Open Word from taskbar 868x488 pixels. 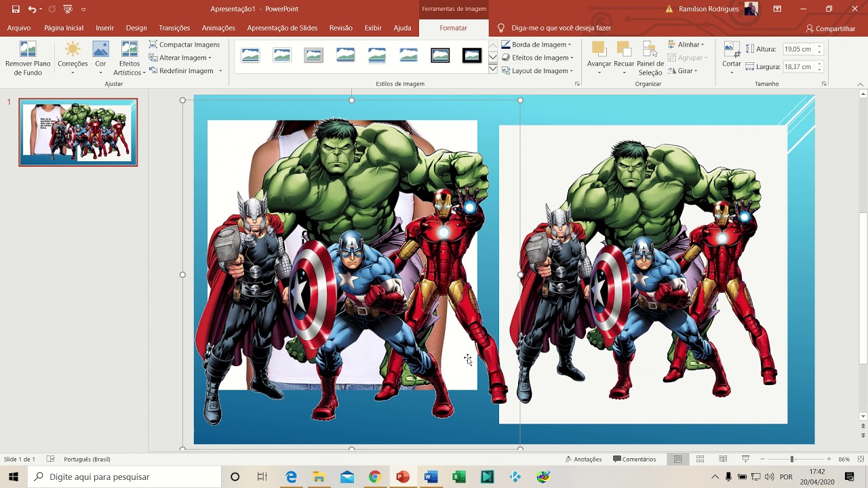[431, 476]
